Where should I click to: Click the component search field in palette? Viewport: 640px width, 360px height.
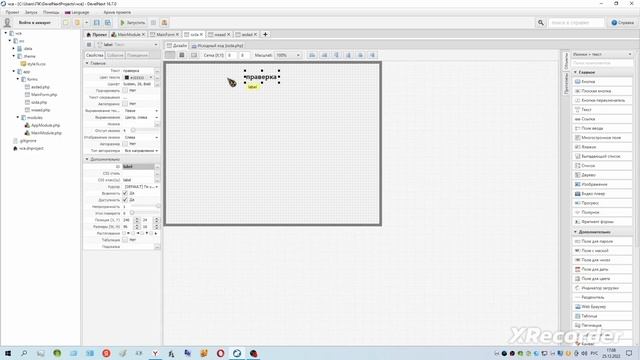[602, 63]
